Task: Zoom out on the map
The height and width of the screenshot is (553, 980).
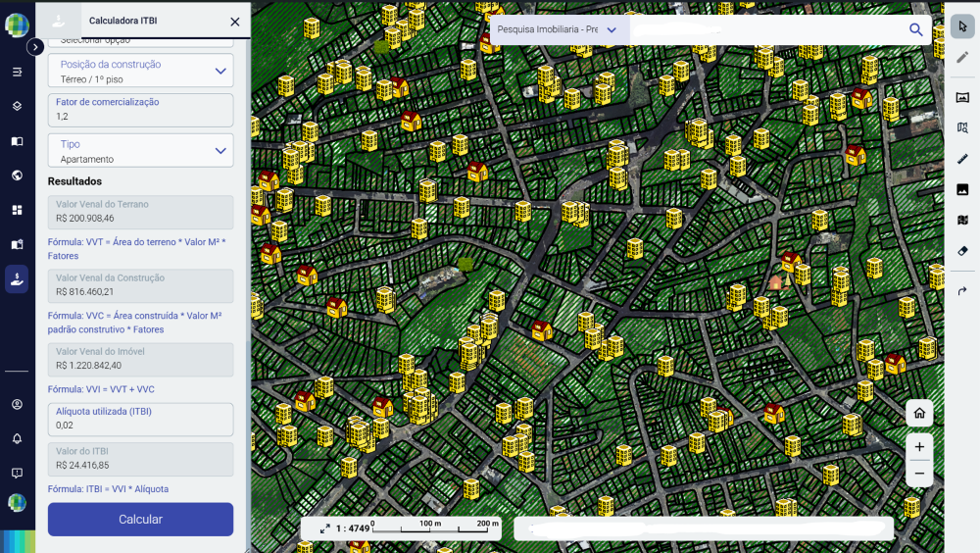Action: (x=919, y=474)
